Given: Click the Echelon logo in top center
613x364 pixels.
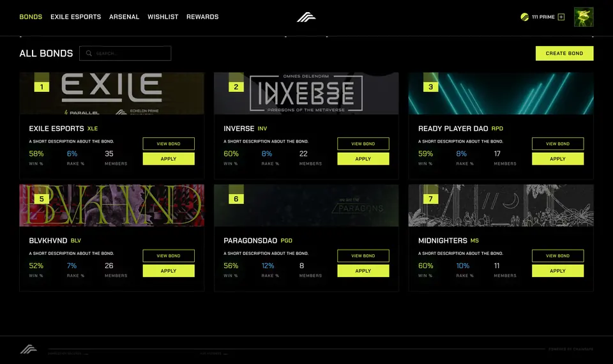Looking at the screenshot, I should point(306,17).
